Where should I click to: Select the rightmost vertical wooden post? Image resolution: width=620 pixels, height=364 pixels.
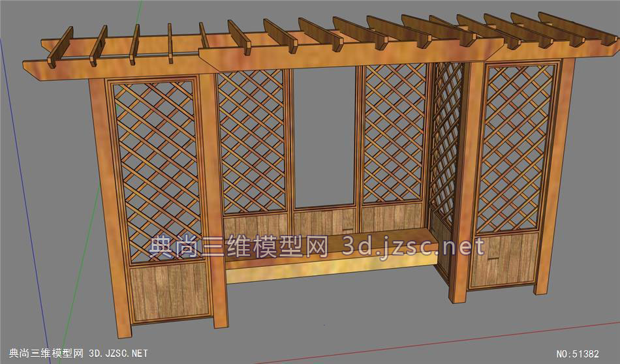[x=553, y=177]
